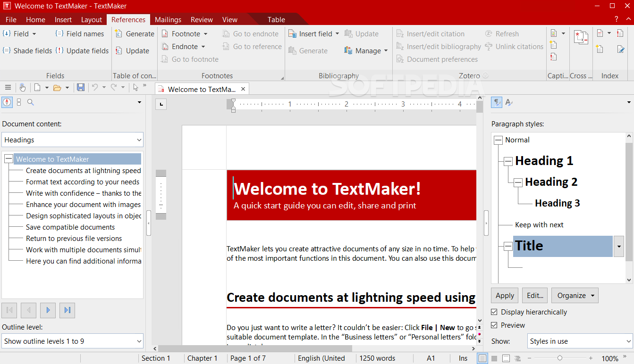Collapse the Heading 1 style node

tap(508, 161)
